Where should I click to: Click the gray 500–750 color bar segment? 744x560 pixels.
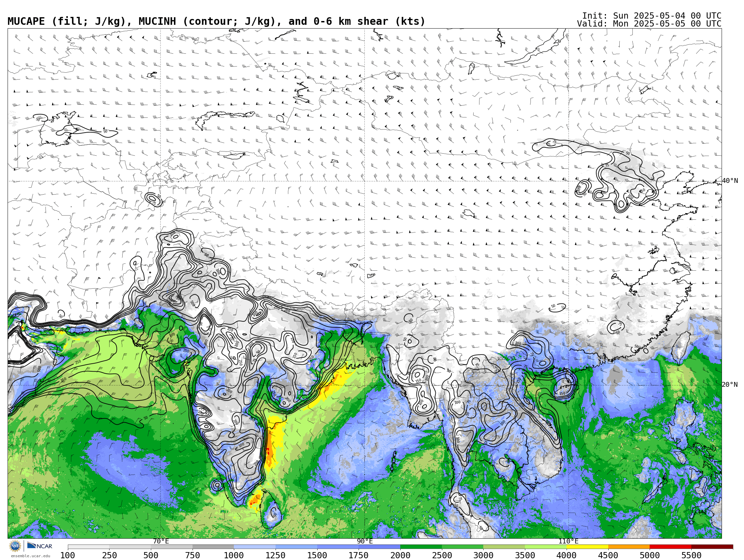click(x=172, y=547)
